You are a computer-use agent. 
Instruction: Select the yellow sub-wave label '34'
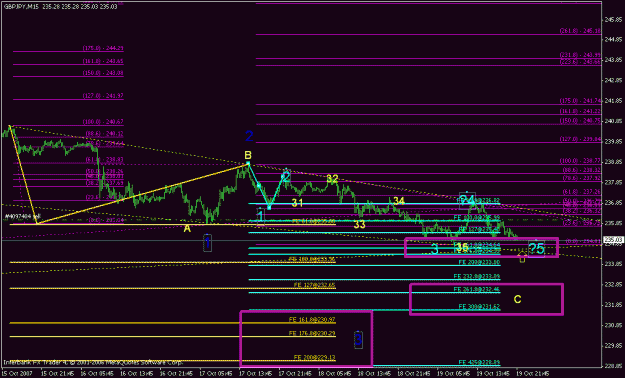[399, 201]
